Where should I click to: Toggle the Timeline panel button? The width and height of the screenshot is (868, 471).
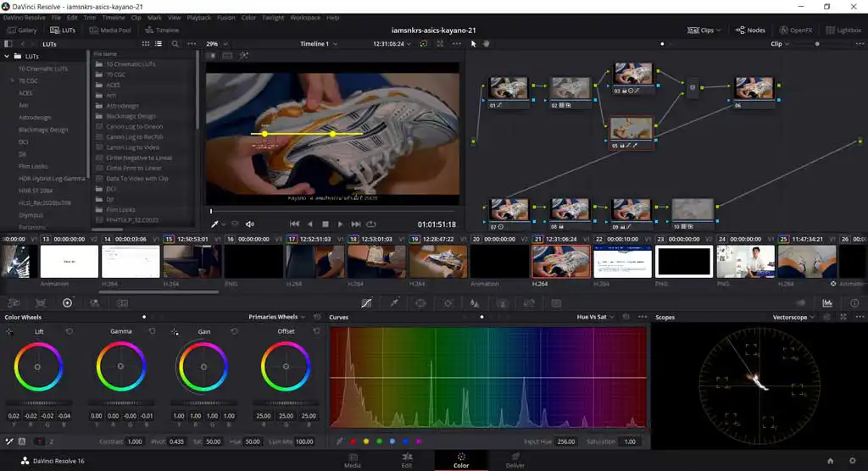coord(162,30)
